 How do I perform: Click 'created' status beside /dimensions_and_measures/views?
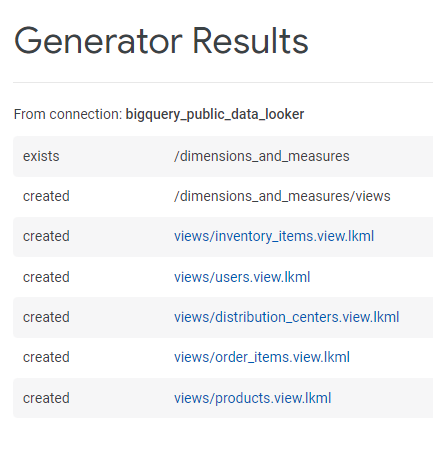click(x=46, y=196)
